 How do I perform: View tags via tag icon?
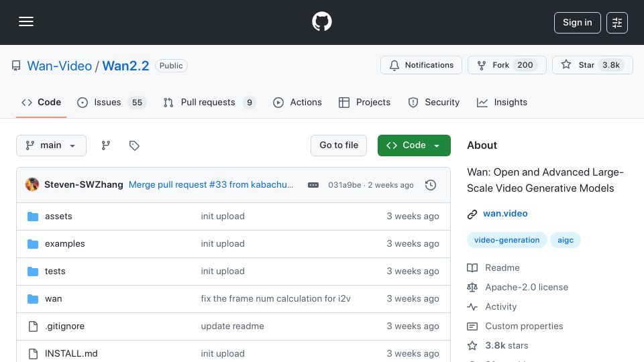click(x=134, y=145)
